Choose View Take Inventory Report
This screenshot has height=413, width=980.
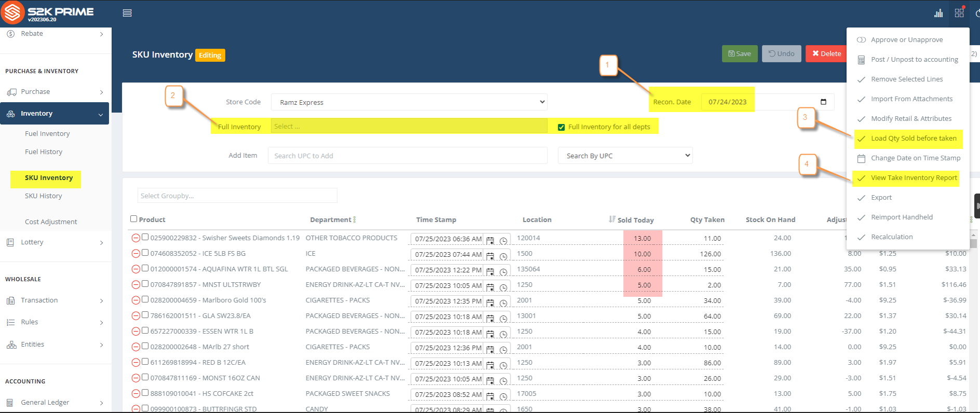point(908,178)
